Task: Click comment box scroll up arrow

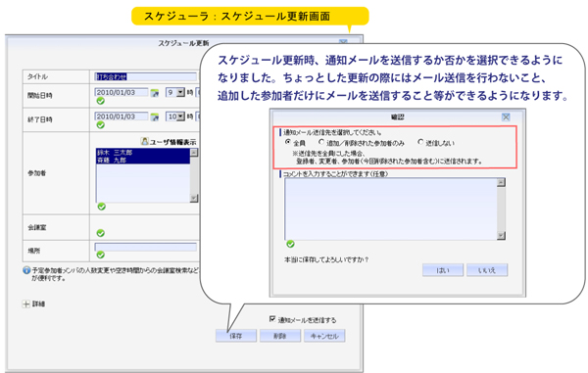Action: point(501,182)
